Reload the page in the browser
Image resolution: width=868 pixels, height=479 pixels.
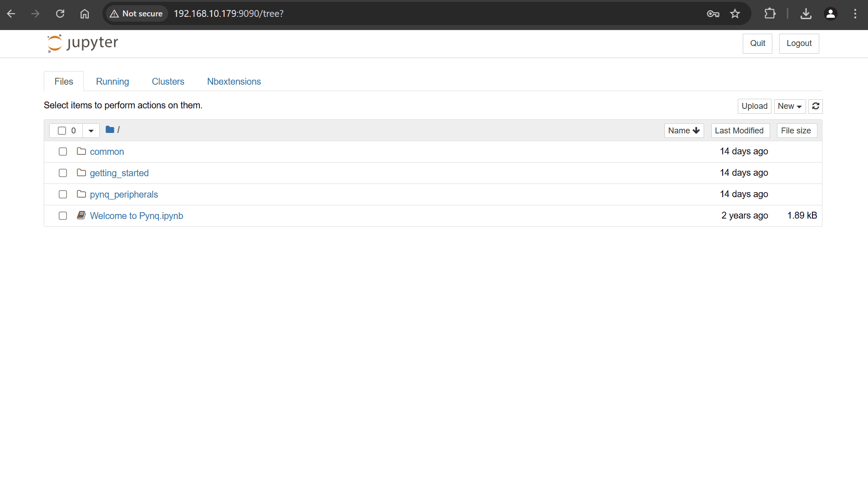click(60, 14)
